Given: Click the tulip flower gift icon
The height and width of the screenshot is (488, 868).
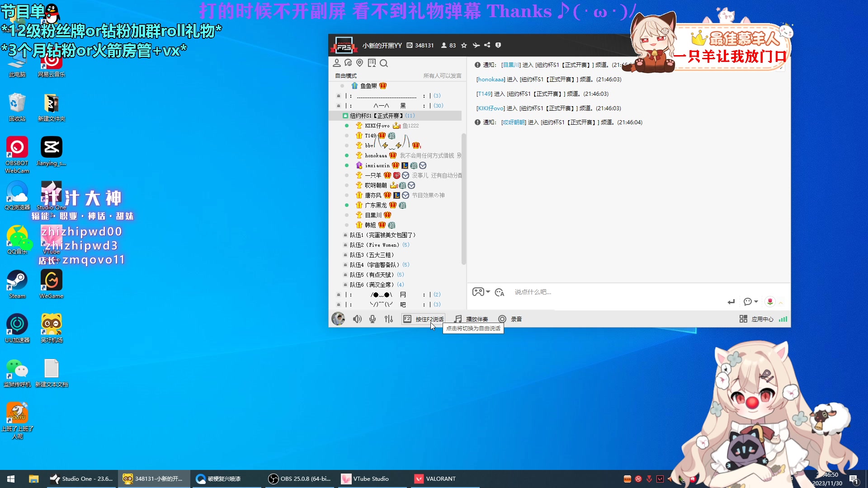Looking at the screenshot, I should (770, 301).
